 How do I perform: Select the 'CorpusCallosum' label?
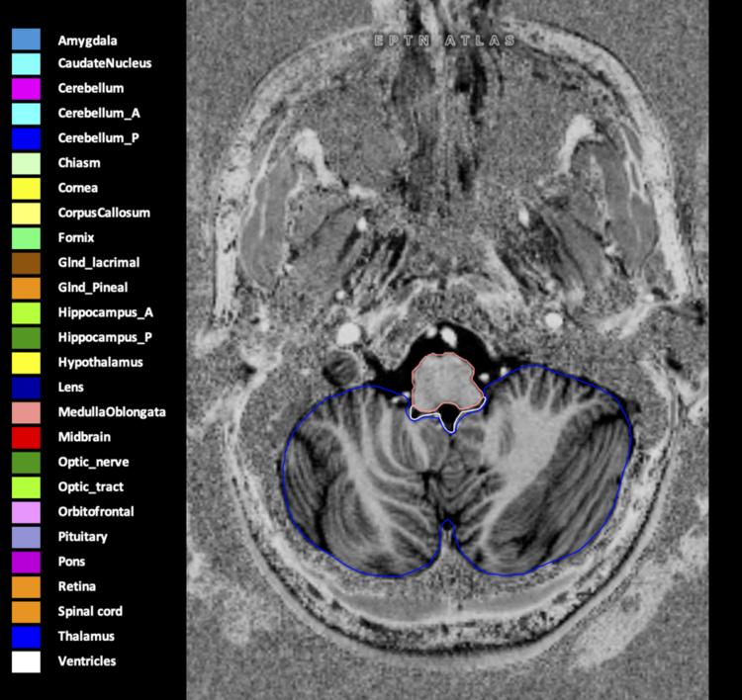pos(104,213)
